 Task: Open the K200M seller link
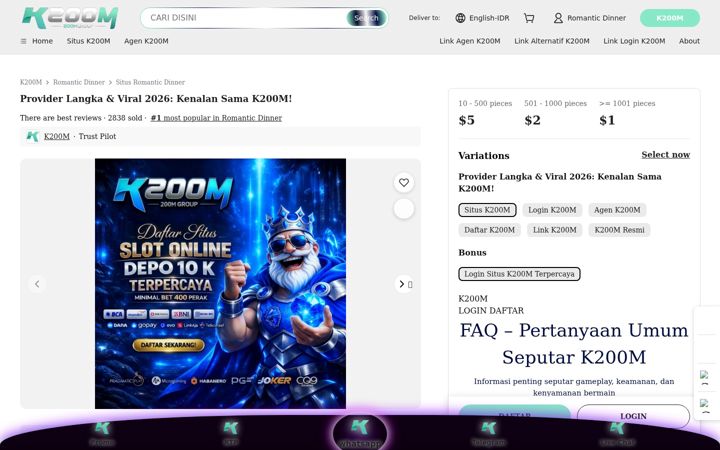click(56, 136)
